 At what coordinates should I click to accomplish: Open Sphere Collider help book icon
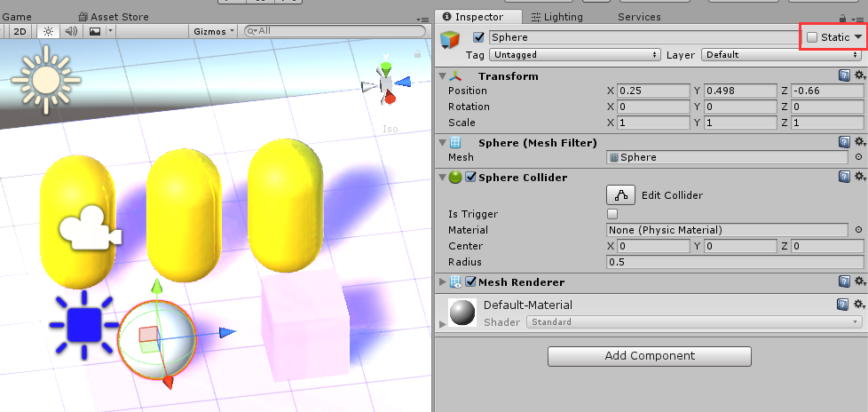[844, 177]
